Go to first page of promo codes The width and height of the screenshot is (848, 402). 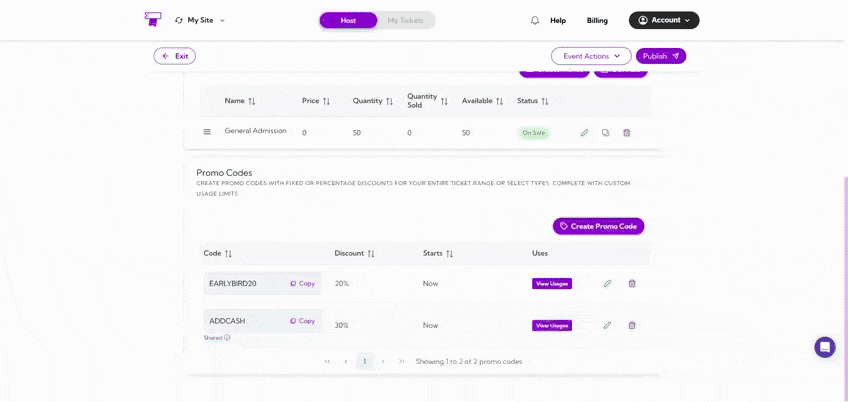(x=327, y=361)
